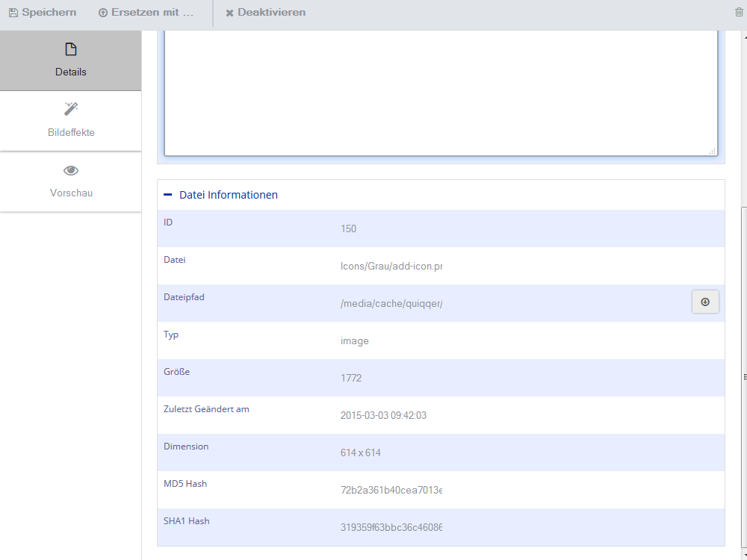The image size is (747, 560).
Task: Click the Datei Informationen heading
Action: coord(228,195)
